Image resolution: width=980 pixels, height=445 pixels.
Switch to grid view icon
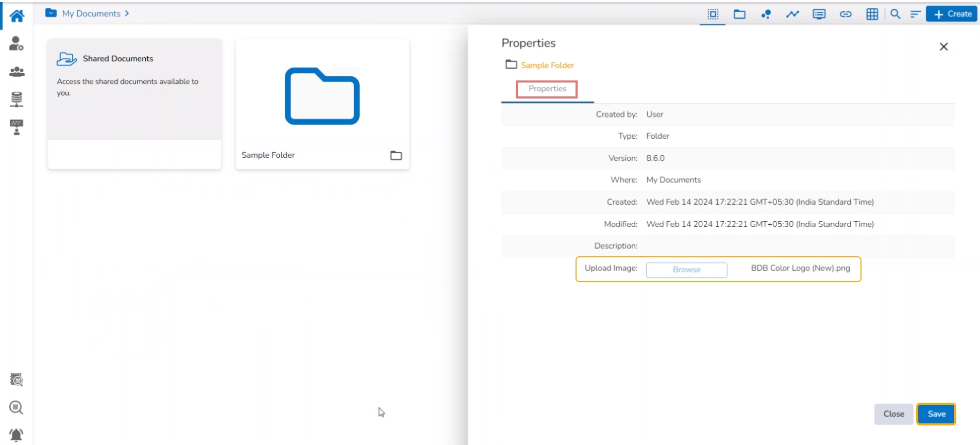coord(872,14)
